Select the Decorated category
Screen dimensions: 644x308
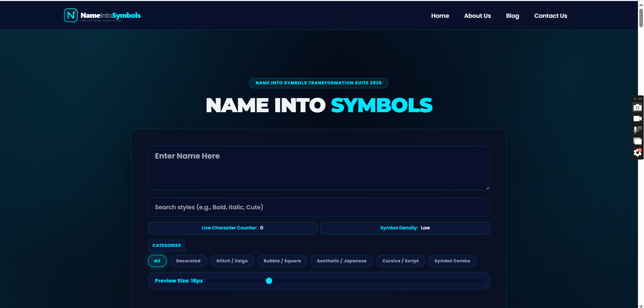(x=188, y=261)
